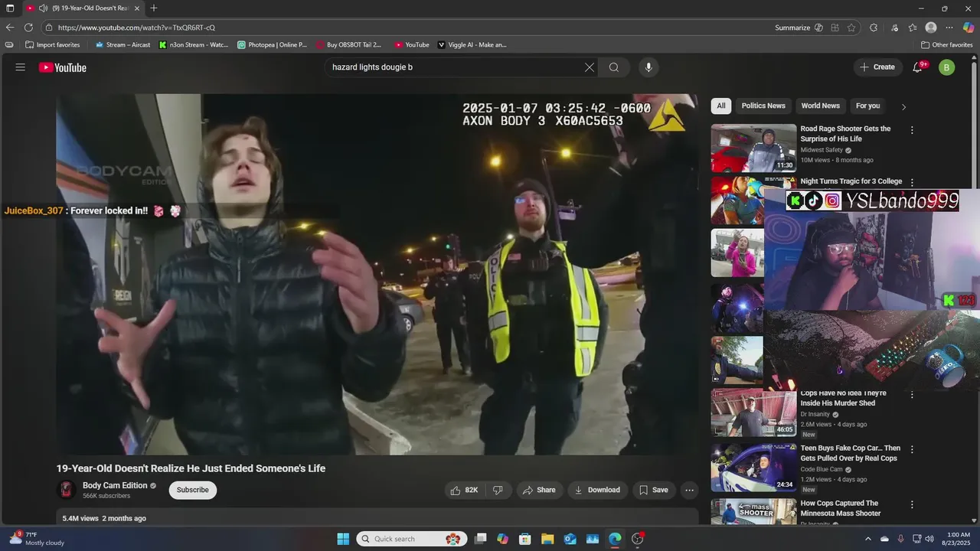The image size is (980, 551).
Task: Open Outlook from taskbar
Action: click(570, 539)
